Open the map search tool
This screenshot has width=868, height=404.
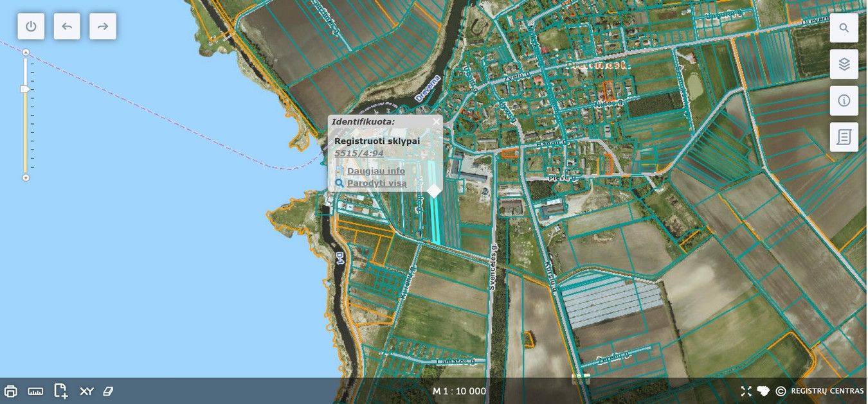[x=844, y=28]
